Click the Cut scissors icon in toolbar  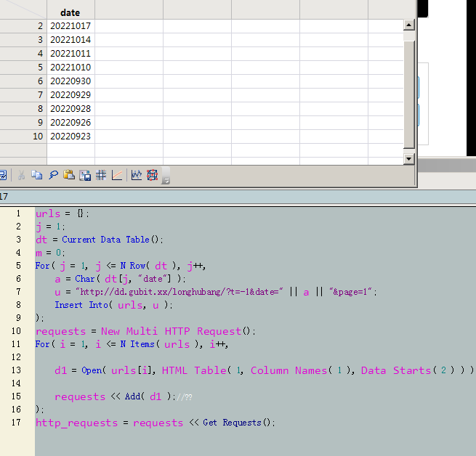point(21,175)
